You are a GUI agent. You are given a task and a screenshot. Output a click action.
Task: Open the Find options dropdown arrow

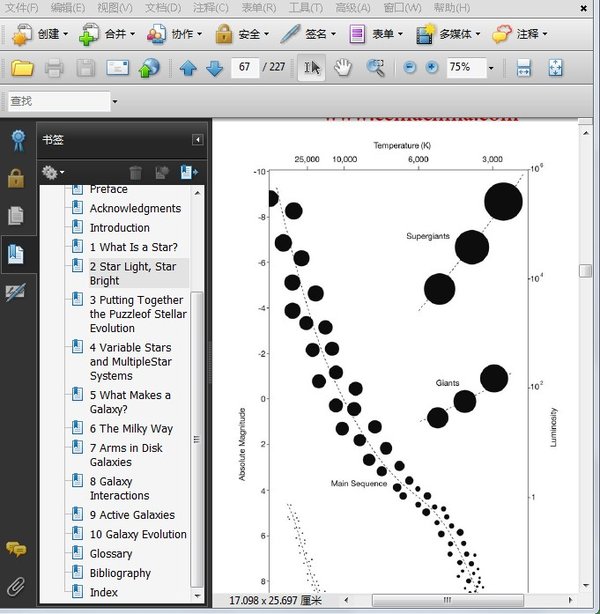pyautogui.click(x=115, y=101)
